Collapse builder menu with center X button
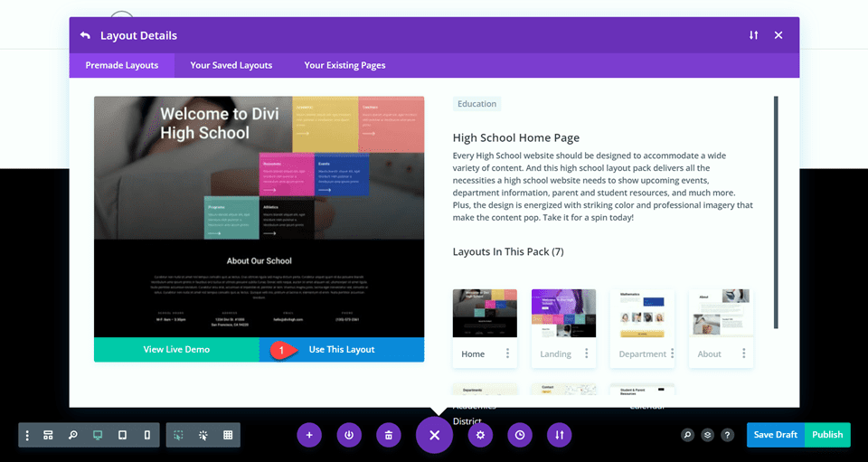The image size is (868, 462). (435, 436)
